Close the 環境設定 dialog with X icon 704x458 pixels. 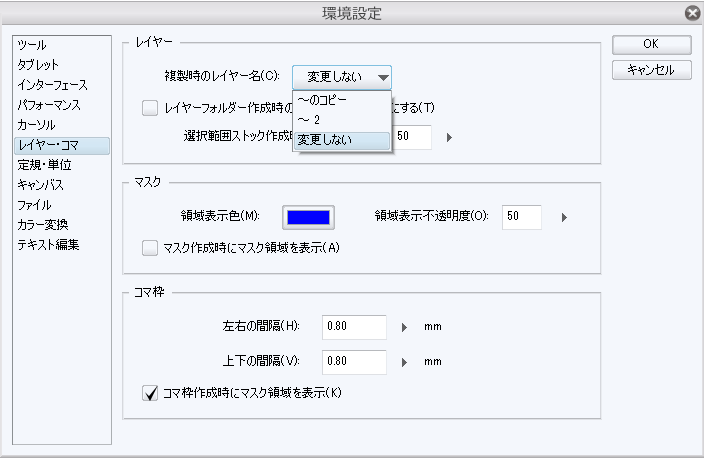[693, 13]
